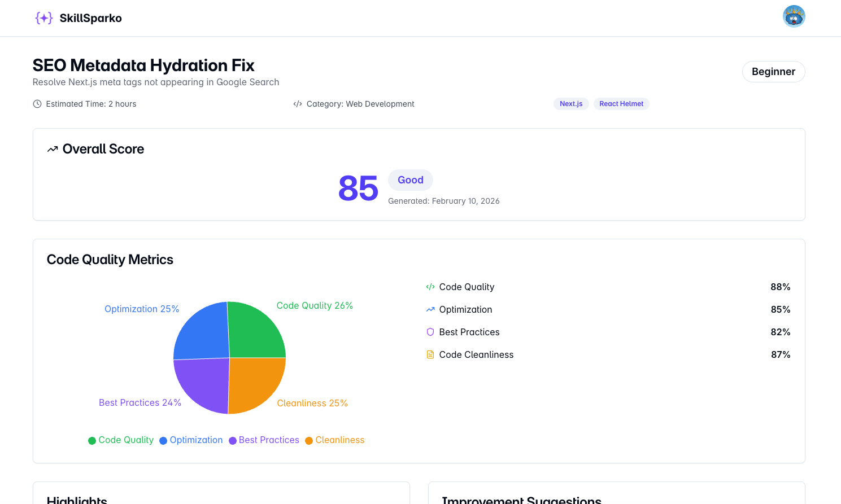Click the clock icon beside Estimated Time
The width and height of the screenshot is (841, 504).
(x=37, y=104)
